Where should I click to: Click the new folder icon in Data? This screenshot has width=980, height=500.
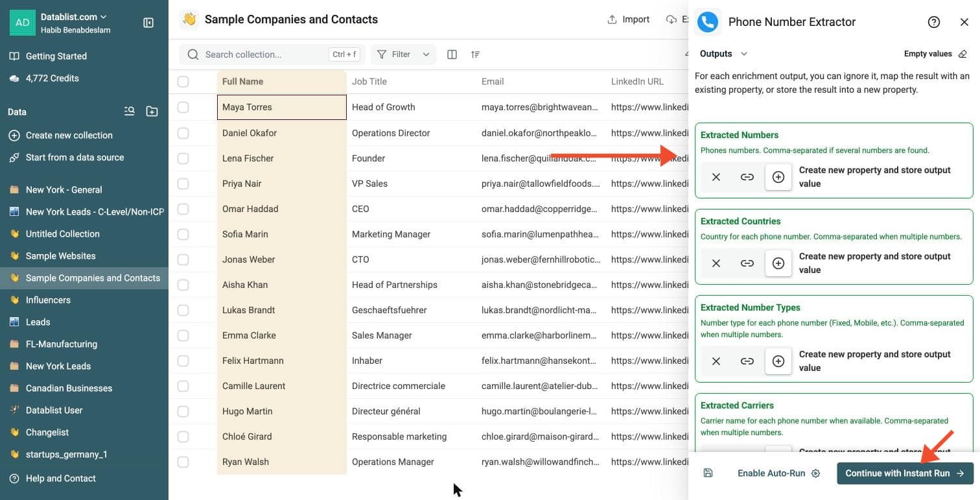(152, 112)
